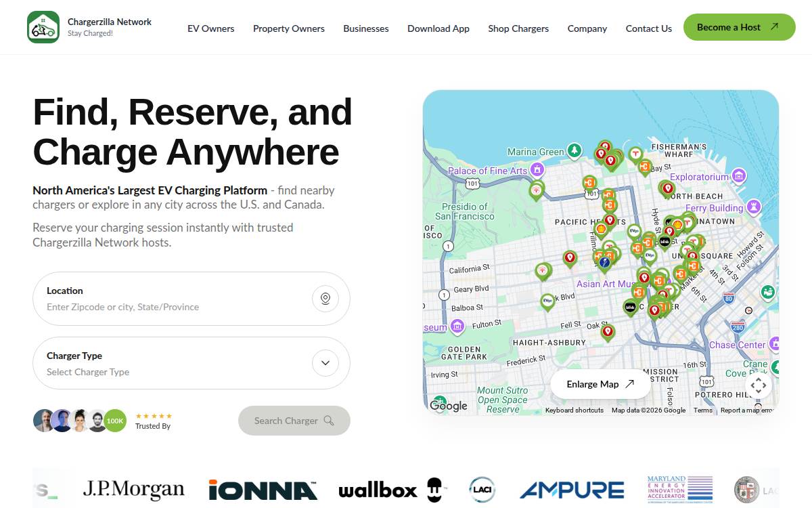Click the Ampure partner logo
Image resolution: width=812 pixels, height=508 pixels.
[572, 490]
